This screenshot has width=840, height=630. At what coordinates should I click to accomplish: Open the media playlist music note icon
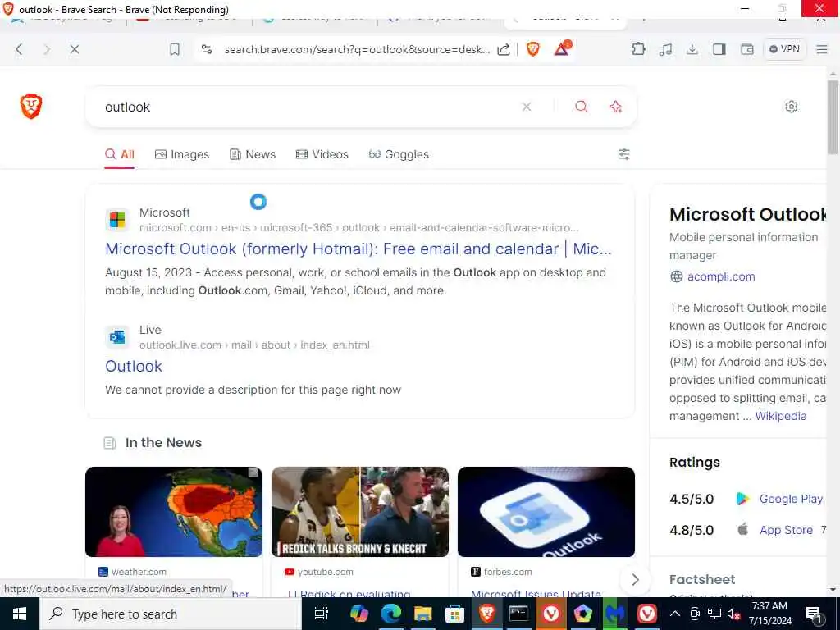665,49
